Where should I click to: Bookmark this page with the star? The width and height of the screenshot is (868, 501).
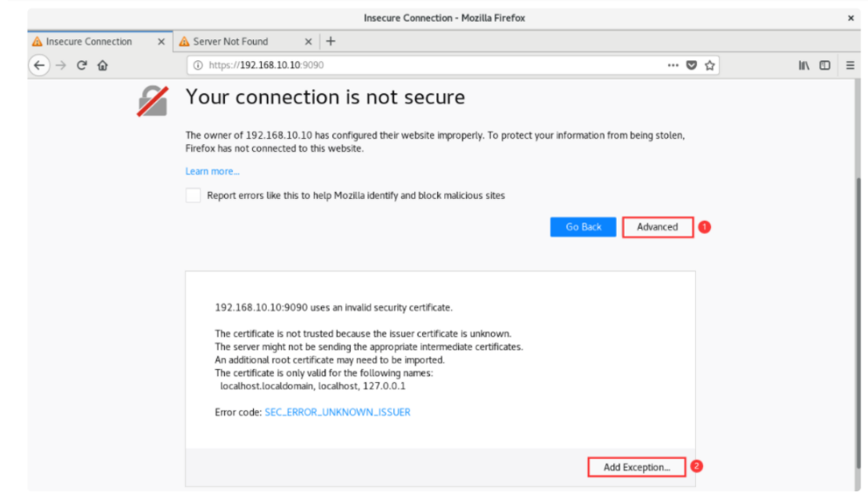pyautogui.click(x=710, y=65)
